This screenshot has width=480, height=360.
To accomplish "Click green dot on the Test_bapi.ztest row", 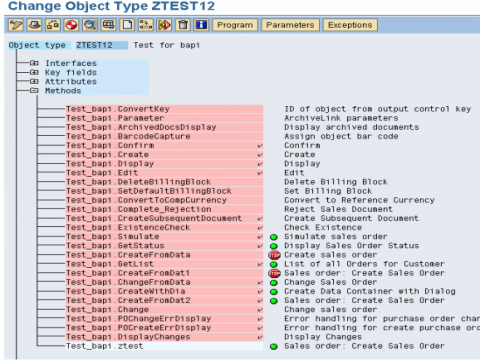I will pos(274,347).
